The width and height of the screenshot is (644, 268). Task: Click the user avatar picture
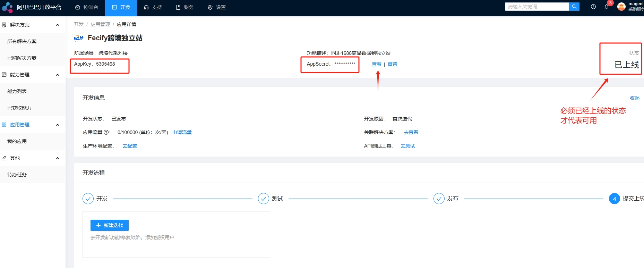621,7
